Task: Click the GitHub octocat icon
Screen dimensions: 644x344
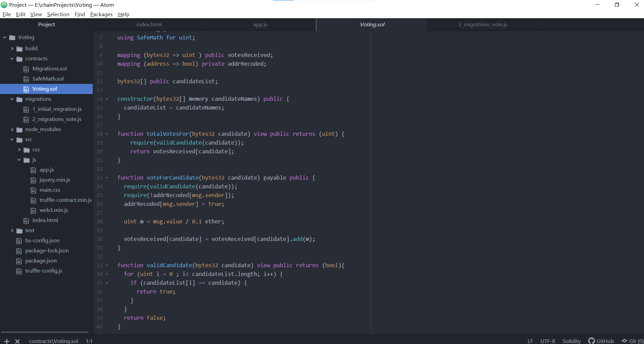Action: point(591,341)
